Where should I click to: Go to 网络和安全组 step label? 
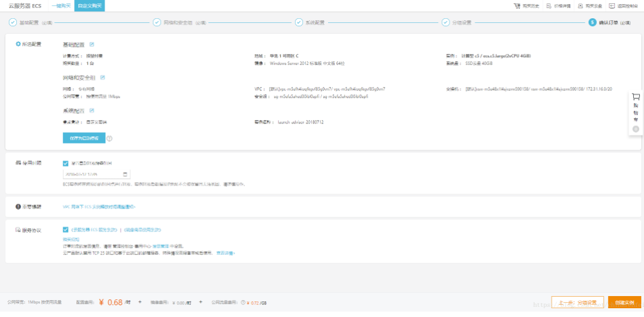point(178,23)
